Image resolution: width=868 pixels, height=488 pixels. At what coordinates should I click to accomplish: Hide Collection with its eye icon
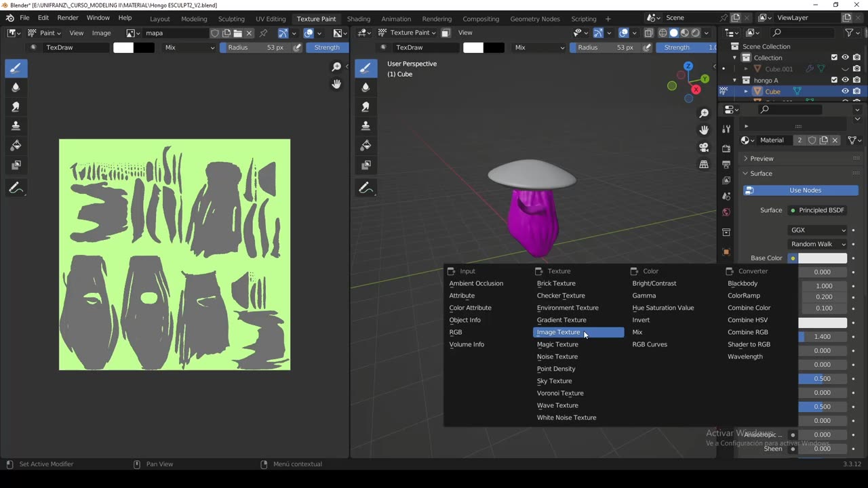tap(846, 58)
